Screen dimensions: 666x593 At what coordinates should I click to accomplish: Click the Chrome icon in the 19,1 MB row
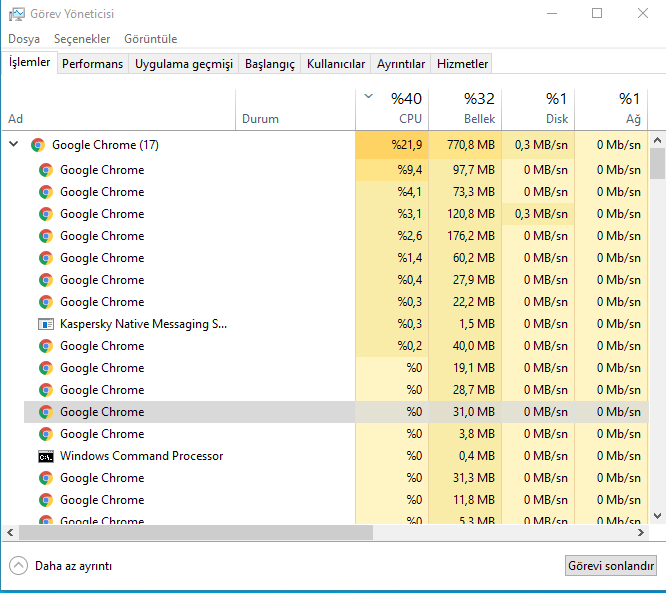tap(46, 368)
